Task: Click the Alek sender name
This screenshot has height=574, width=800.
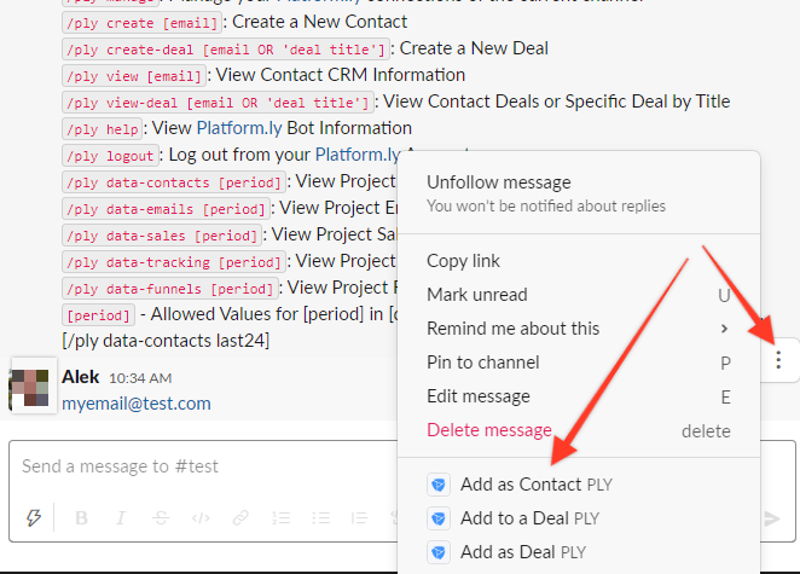Action: point(80,377)
